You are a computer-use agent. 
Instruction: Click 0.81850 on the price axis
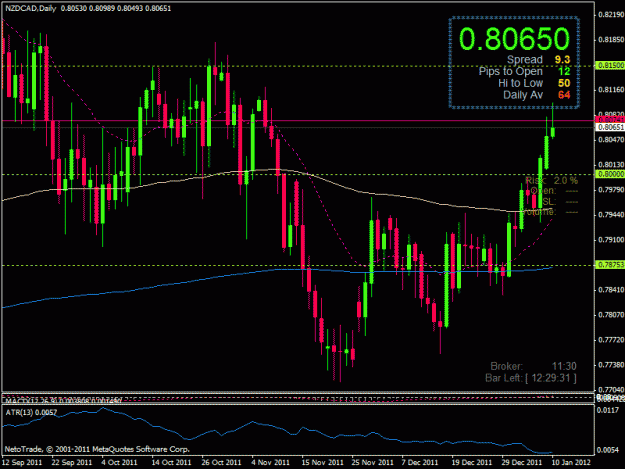611,40
